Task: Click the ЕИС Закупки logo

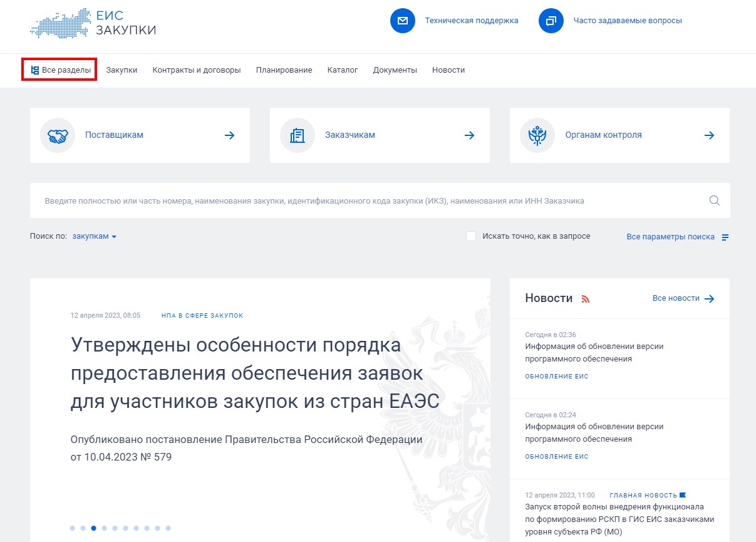Action: point(93,23)
